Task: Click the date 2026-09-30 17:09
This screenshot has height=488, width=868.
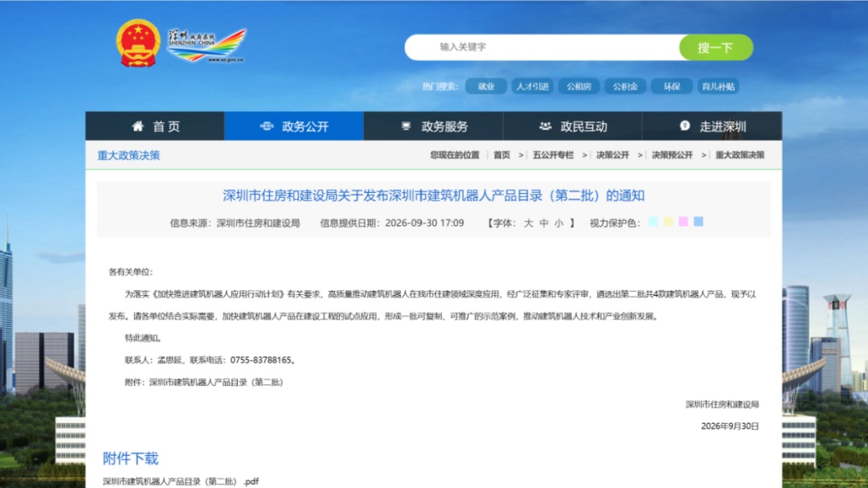Action: [424, 223]
